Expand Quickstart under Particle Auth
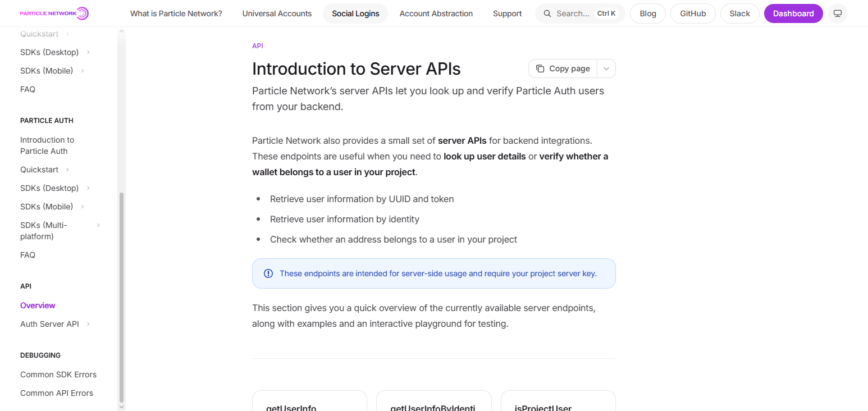 tap(67, 170)
